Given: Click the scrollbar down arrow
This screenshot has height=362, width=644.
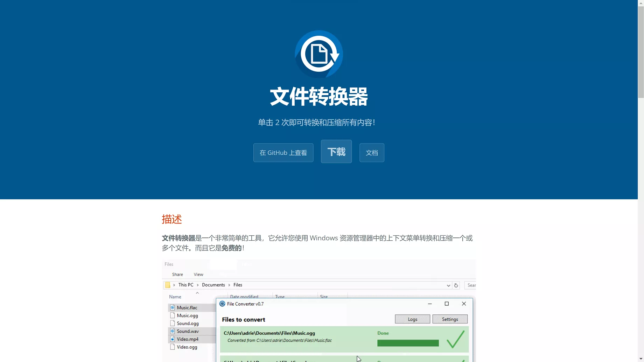Looking at the screenshot, I should pos(640,359).
